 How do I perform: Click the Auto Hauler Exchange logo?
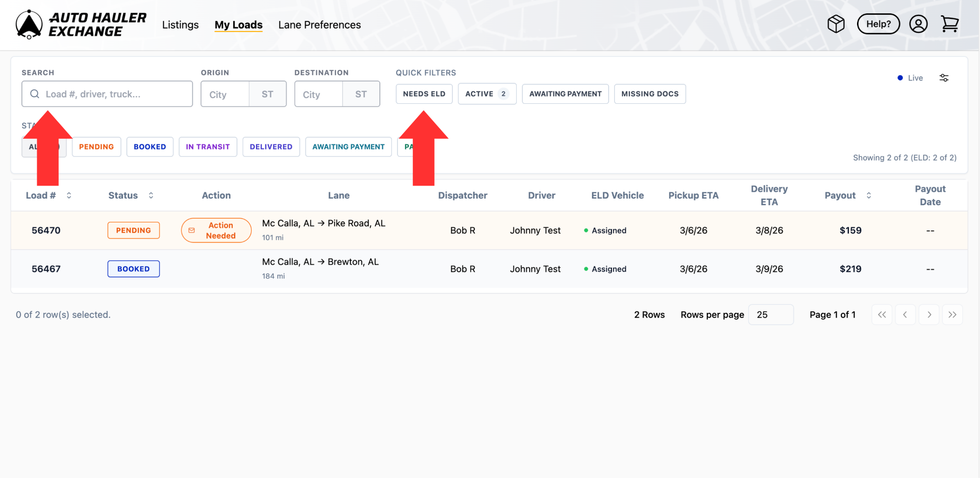(x=80, y=24)
